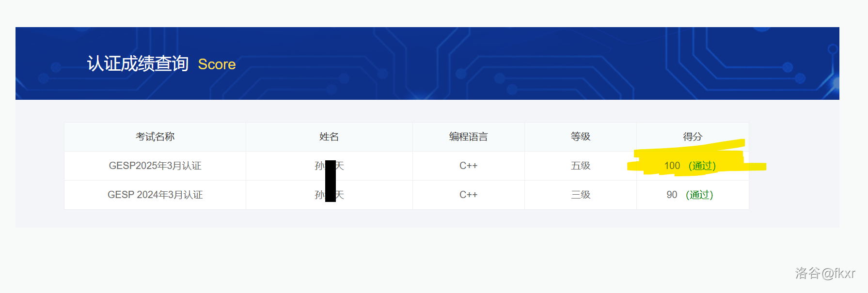Click the 五级 level cell
This screenshot has width=868, height=293.
point(581,166)
